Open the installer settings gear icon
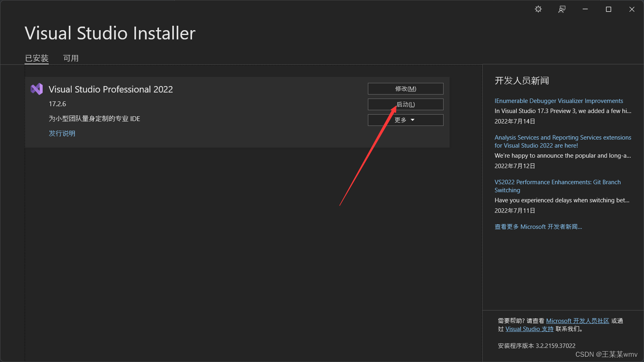 tap(538, 9)
